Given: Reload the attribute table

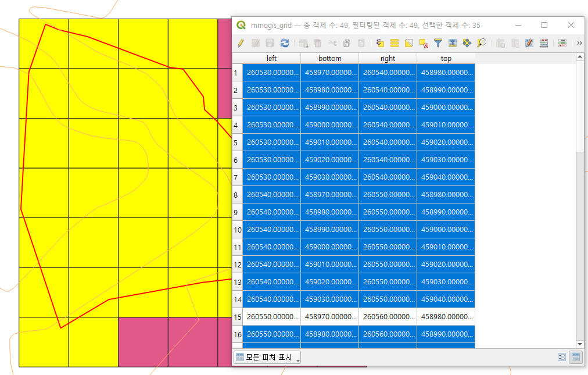Looking at the screenshot, I should coord(285,43).
